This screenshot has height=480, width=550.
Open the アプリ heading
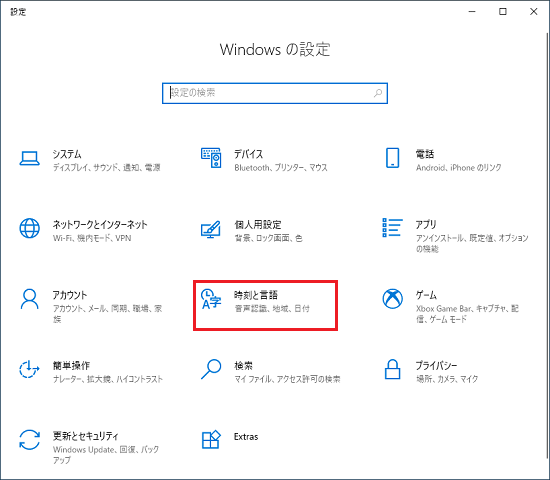pyautogui.click(x=426, y=225)
